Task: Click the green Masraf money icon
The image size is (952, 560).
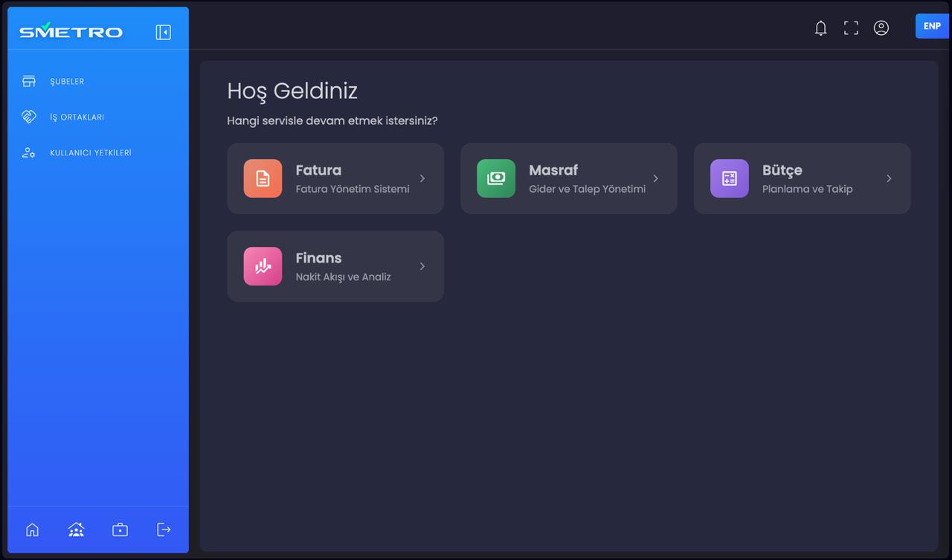Action: 496,178
